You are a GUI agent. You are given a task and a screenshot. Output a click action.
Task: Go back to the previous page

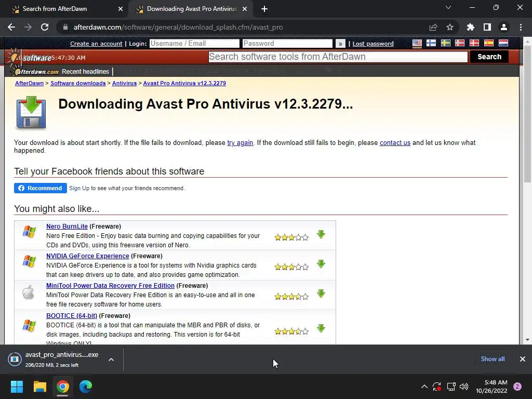tap(11, 27)
